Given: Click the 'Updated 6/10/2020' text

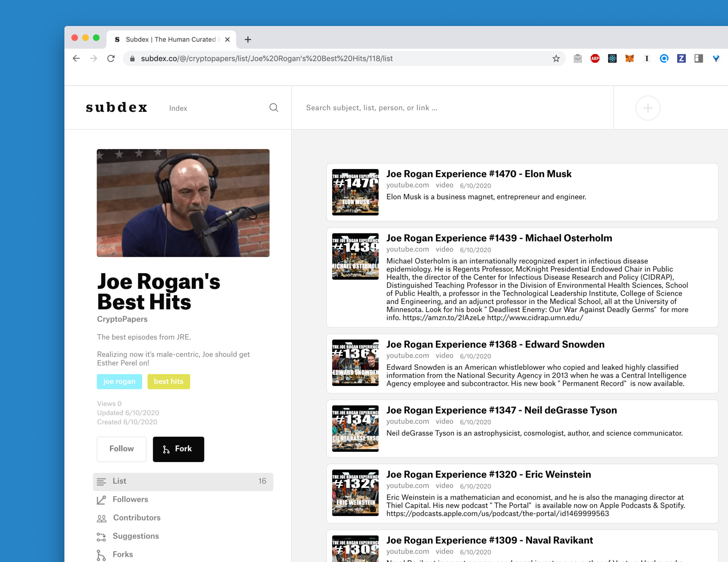Looking at the screenshot, I should point(128,413).
